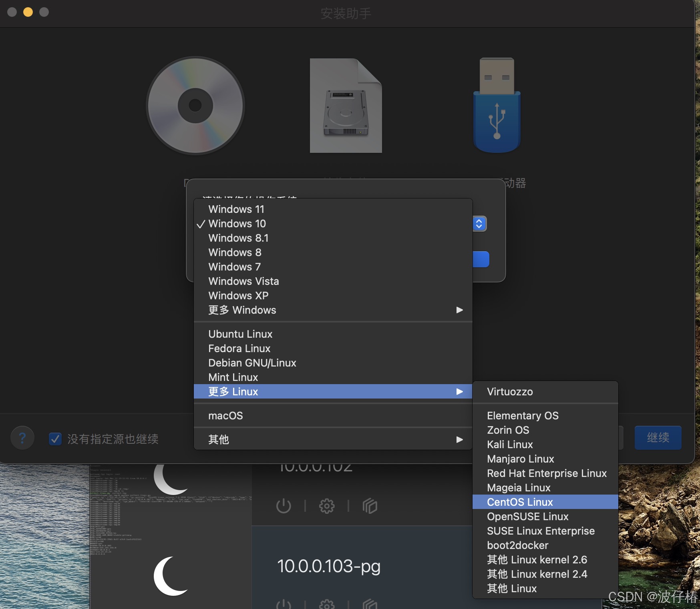
Task: Click the 继续 button
Action: point(658,438)
